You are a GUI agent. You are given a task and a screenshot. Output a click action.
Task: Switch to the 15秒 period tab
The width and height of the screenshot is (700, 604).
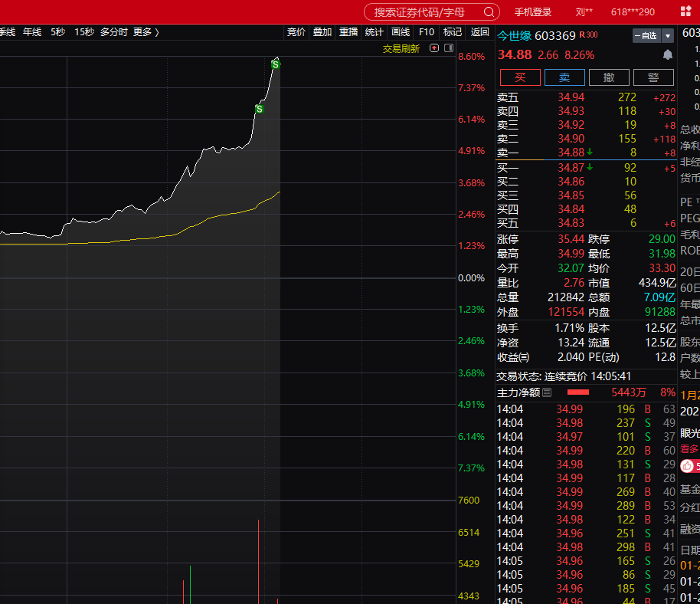click(84, 32)
